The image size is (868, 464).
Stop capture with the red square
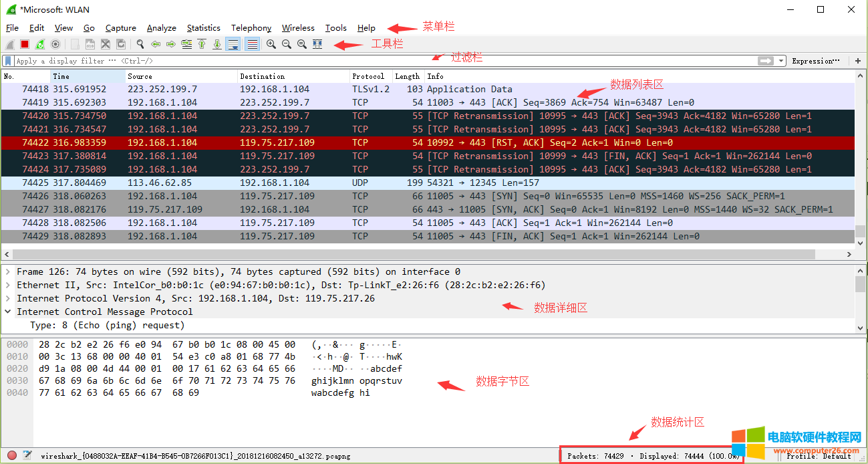point(25,44)
